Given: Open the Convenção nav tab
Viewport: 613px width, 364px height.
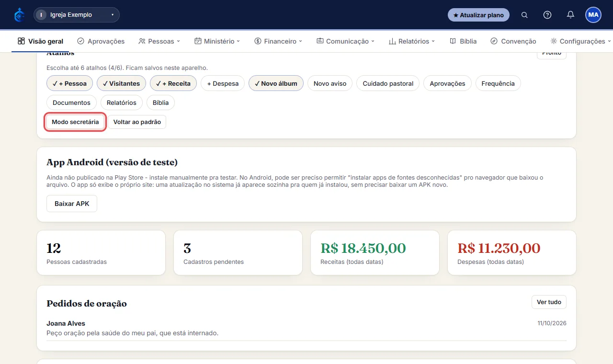Looking at the screenshot, I should (x=513, y=41).
